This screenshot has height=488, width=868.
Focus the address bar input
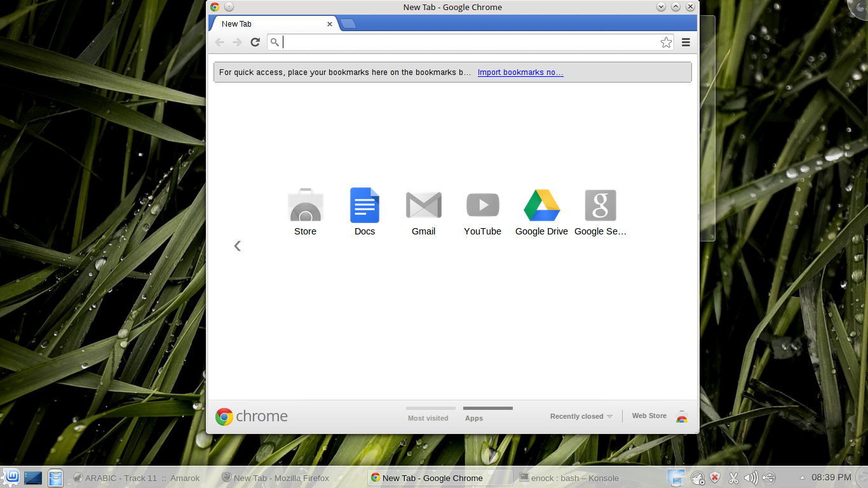coord(470,43)
